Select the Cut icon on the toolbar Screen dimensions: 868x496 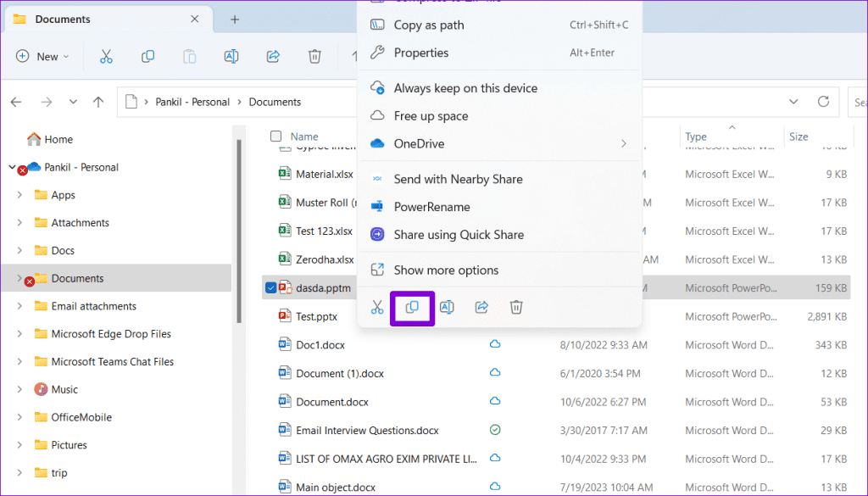106,56
